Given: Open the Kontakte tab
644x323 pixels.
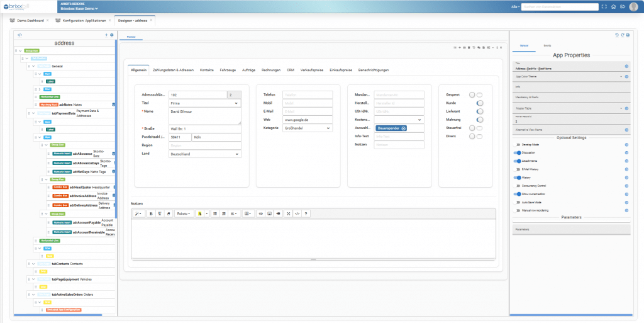Looking at the screenshot, I should click(x=206, y=71).
